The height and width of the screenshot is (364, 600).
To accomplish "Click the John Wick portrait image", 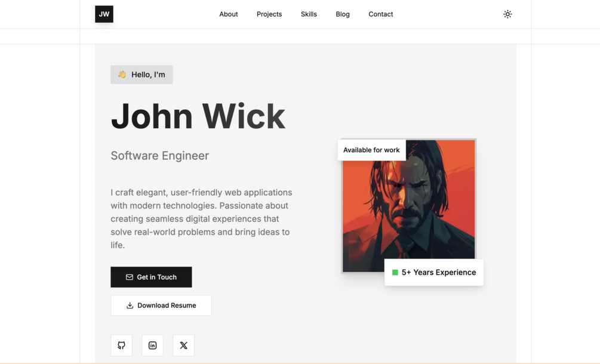I will tap(409, 206).
